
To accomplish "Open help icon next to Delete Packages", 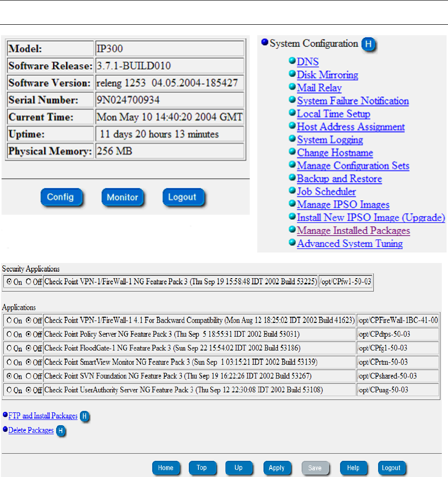I will [61, 430].
